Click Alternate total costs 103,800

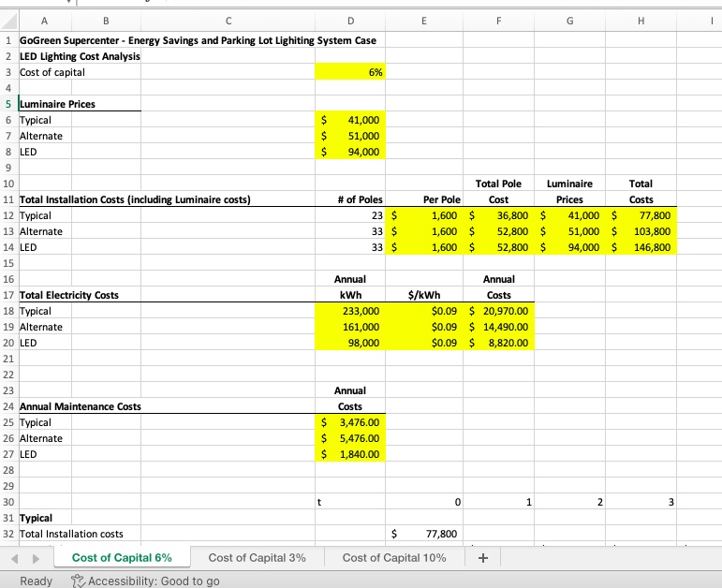click(641, 231)
